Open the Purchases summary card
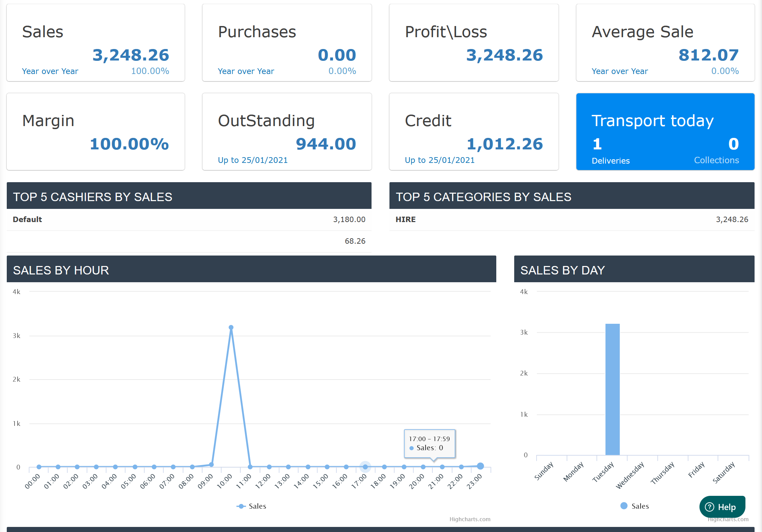 point(287,43)
